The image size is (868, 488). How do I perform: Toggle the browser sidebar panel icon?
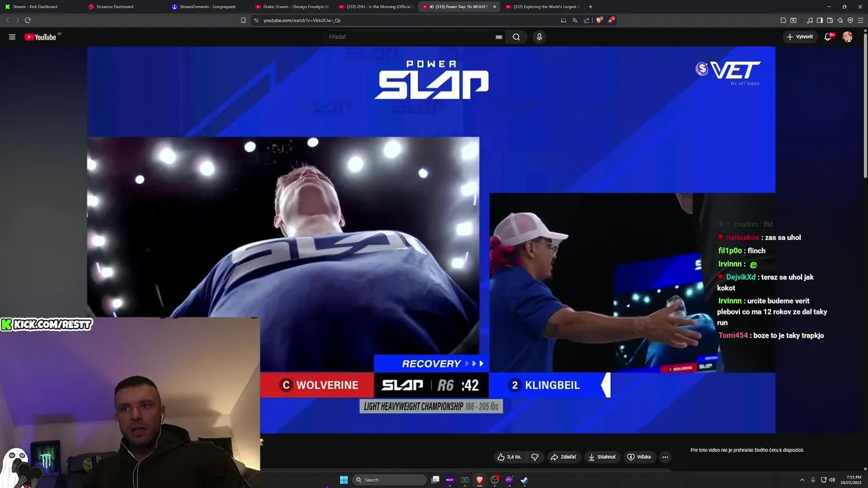tap(820, 20)
